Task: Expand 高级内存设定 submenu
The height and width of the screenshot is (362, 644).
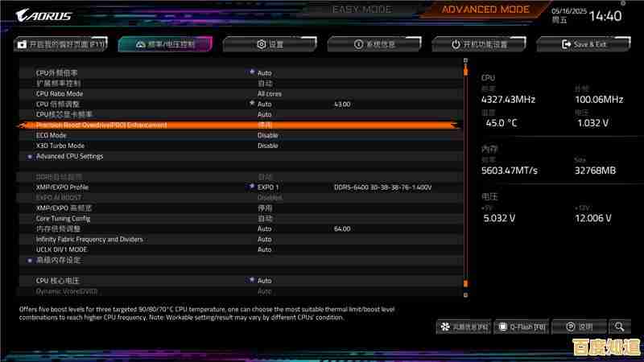Action: tap(58, 260)
